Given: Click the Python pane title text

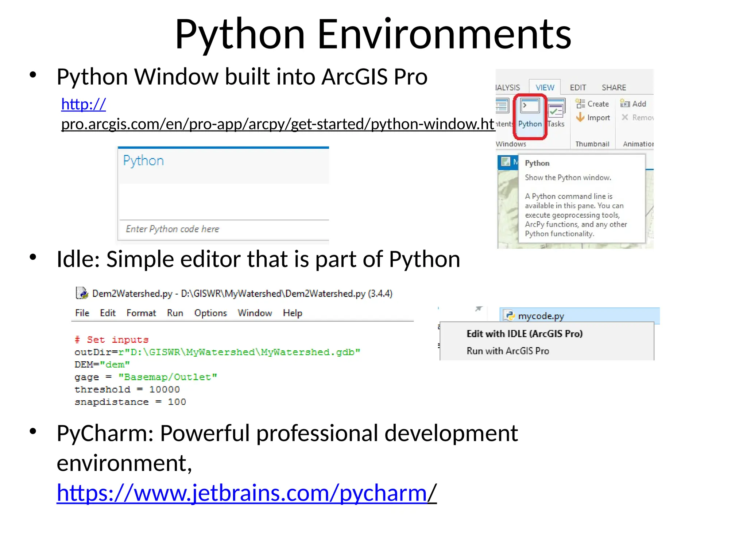Looking at the screenshot, I should coord(143,160).
